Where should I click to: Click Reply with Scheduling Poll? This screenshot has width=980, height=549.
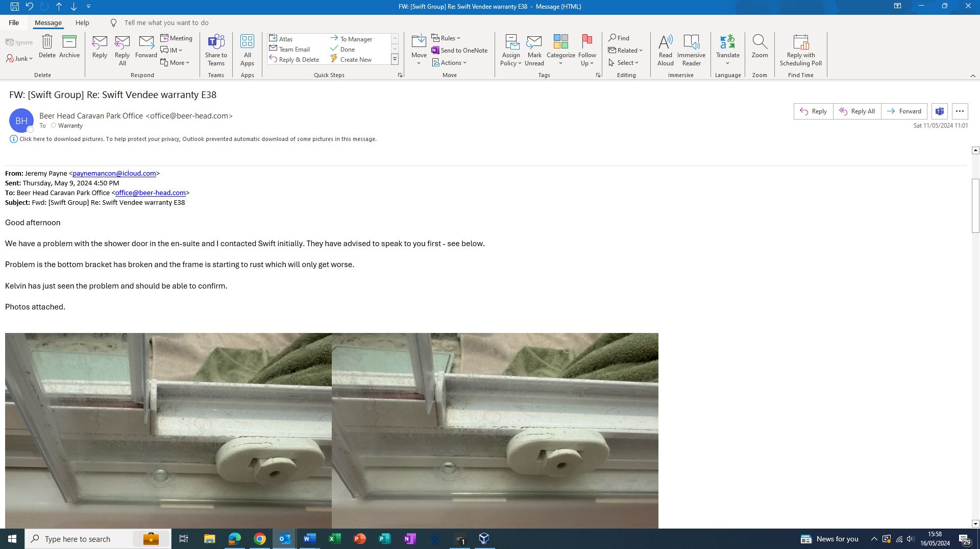[x=800, y=50]
